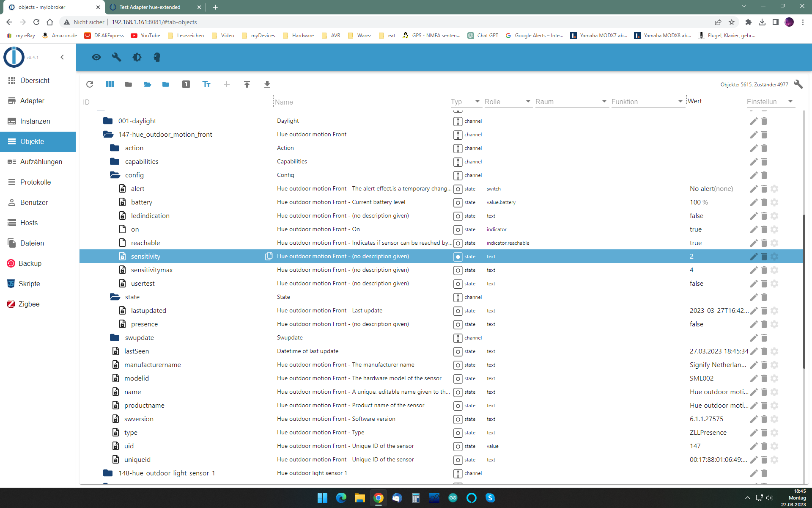This screenshot has width=812, height=508.
Task: Open Skype from taskbar
Action: coord(490,498)
